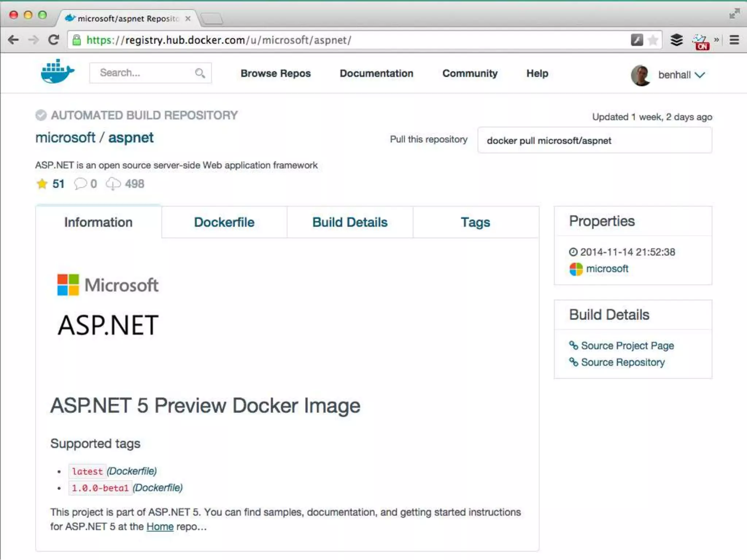Open the aspnet repository title link

pyautogui.click(x=131, y=138)
